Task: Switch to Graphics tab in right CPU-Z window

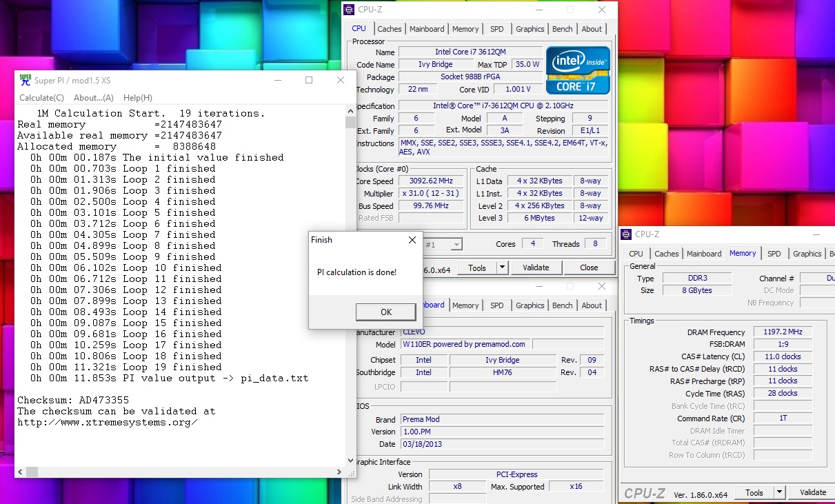Action: tap(807, 254)
